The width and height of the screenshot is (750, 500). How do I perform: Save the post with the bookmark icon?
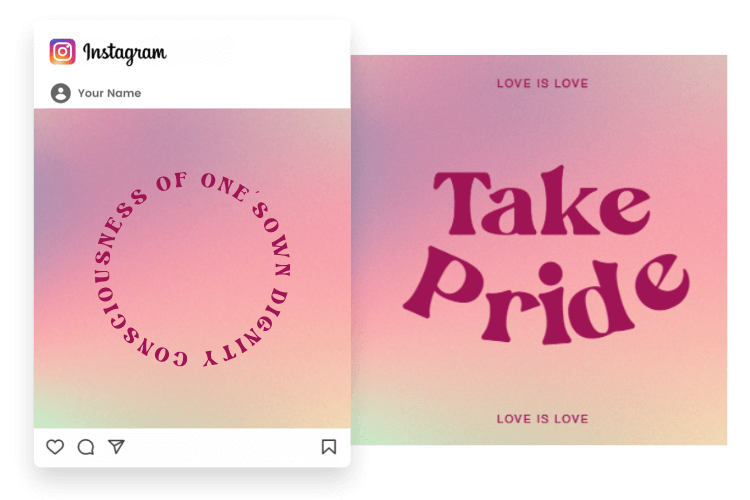329,446
